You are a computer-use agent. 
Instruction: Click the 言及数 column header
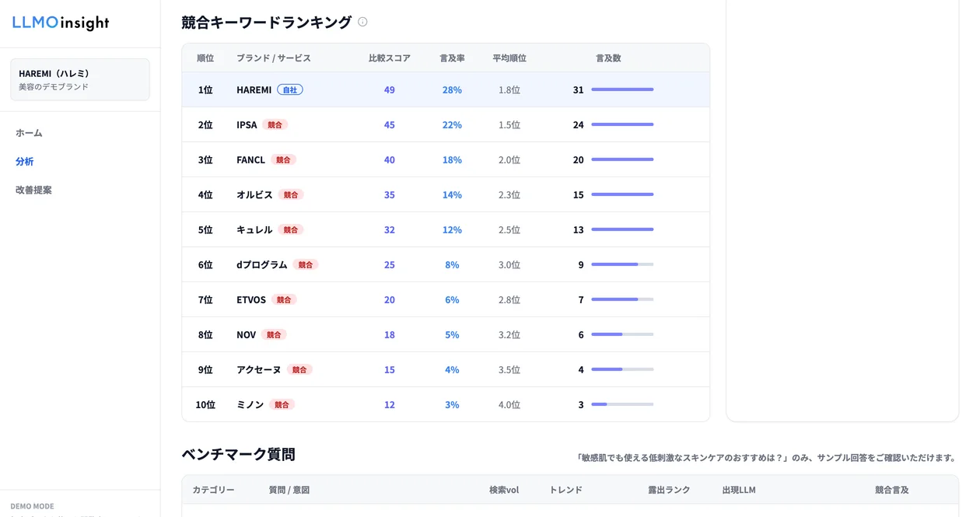click(x=608, y=58)
